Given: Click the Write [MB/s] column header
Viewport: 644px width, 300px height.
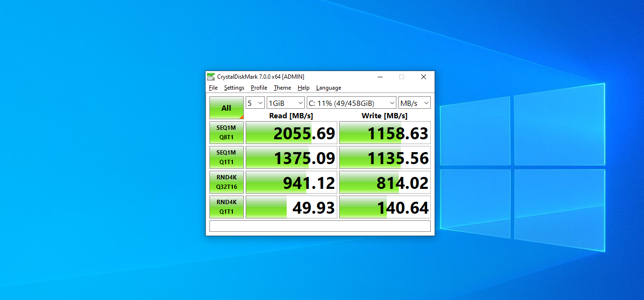Looking at the screenshot, I should (384, 115).
